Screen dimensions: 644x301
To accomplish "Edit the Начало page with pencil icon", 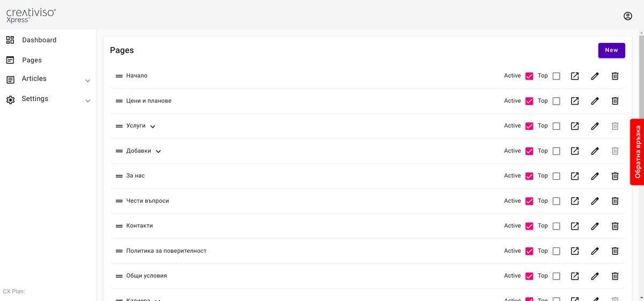I will pos(595,76).
